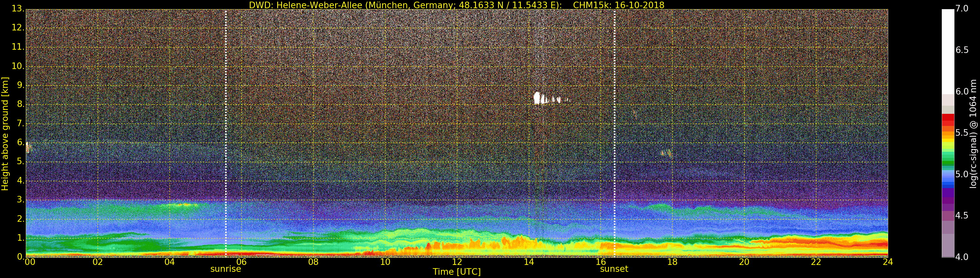
Task: Click the "0." height axis tick label
Action: click(x=21, y=257)
